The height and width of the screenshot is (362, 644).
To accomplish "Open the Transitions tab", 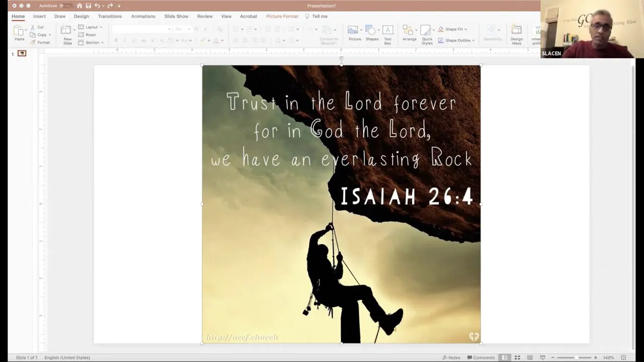I will click(110, 16).
